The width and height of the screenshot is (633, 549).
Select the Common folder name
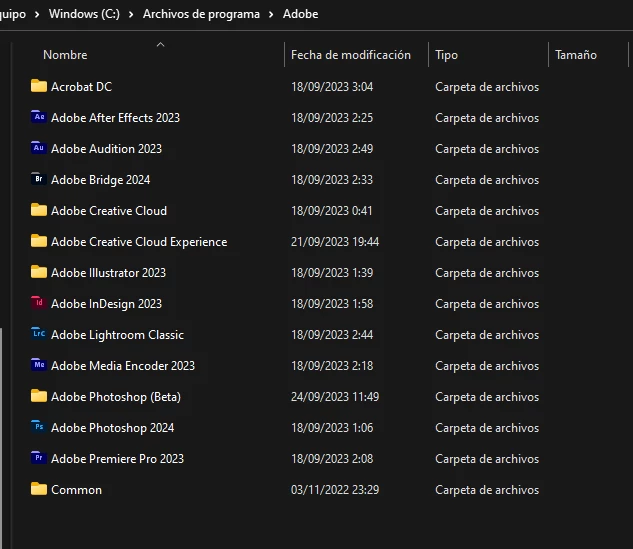pos(77,490)
